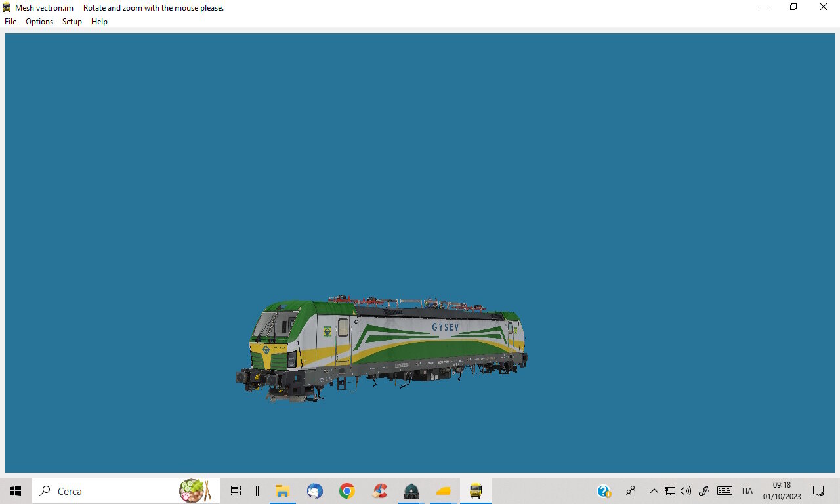This screenshot has width=840, height=504.
Task: Select the yellow train mesh viewer taskbar icon
Action: (476, 491)
